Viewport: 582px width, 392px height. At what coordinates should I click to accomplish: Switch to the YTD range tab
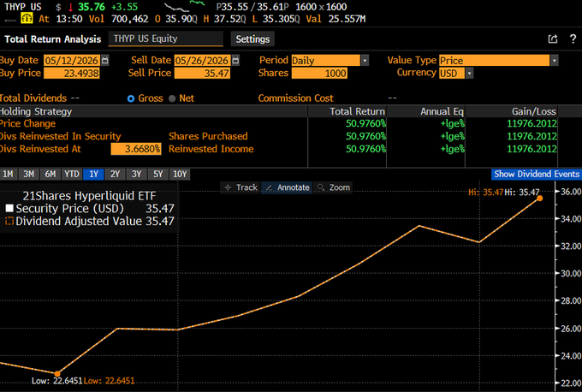click(72, 174)
